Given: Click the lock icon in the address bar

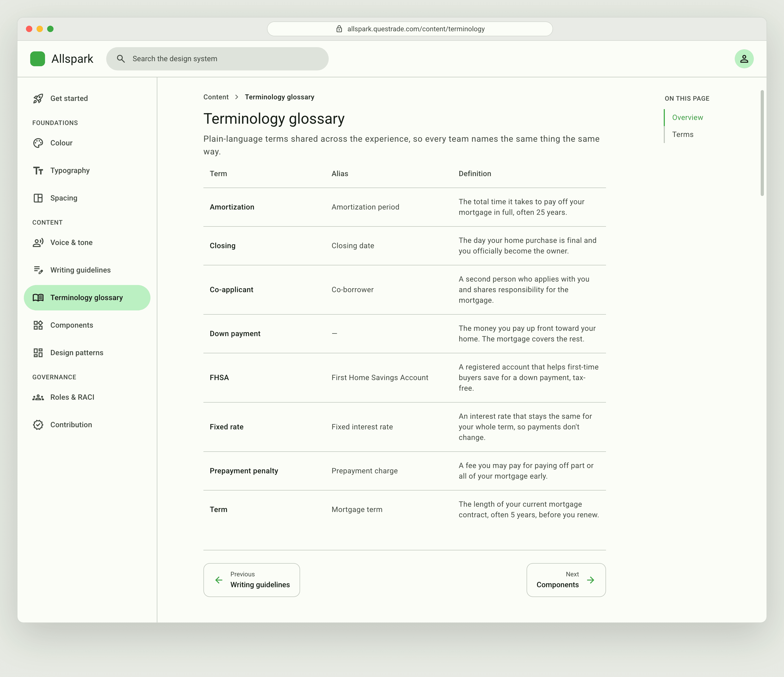Looking at the screenshot, I should (339, 29).
